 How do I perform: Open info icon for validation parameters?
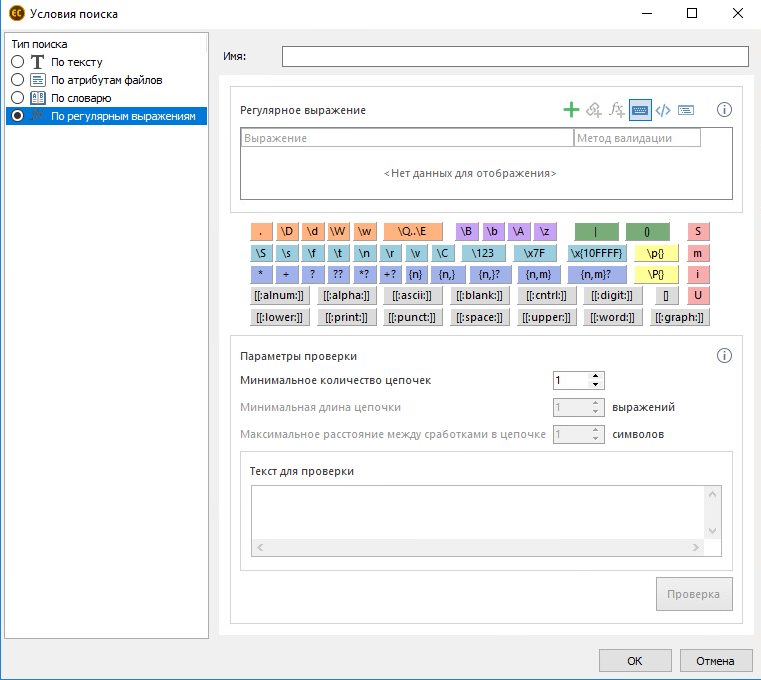[x=725, y=356]
